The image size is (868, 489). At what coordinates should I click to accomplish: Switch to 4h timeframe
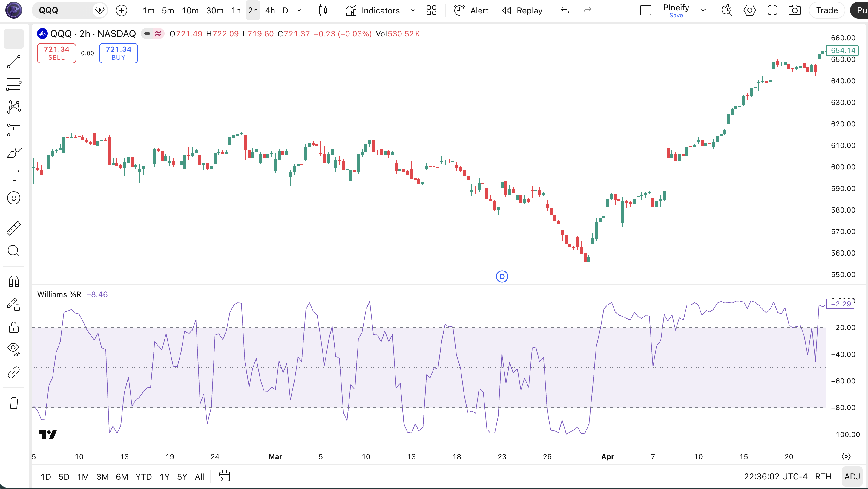[270, 10]
